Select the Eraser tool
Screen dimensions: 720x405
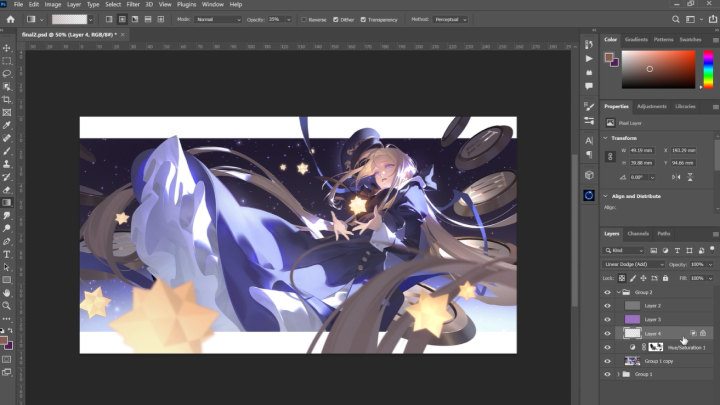(x=7, y=190)
